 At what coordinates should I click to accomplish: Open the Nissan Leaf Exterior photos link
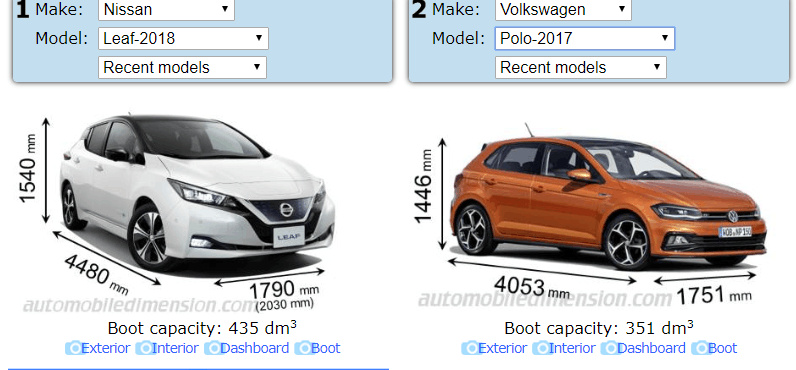[x=106, y=349]
